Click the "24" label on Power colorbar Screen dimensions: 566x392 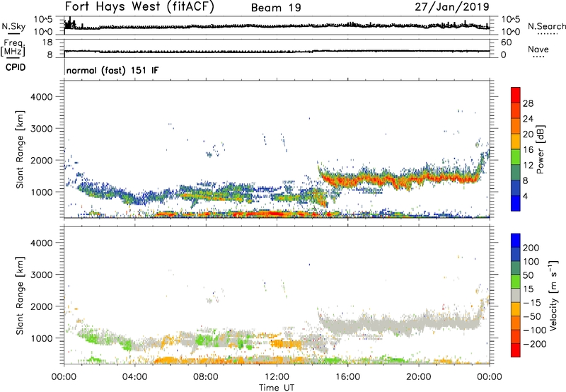click(x=528, y=119)
